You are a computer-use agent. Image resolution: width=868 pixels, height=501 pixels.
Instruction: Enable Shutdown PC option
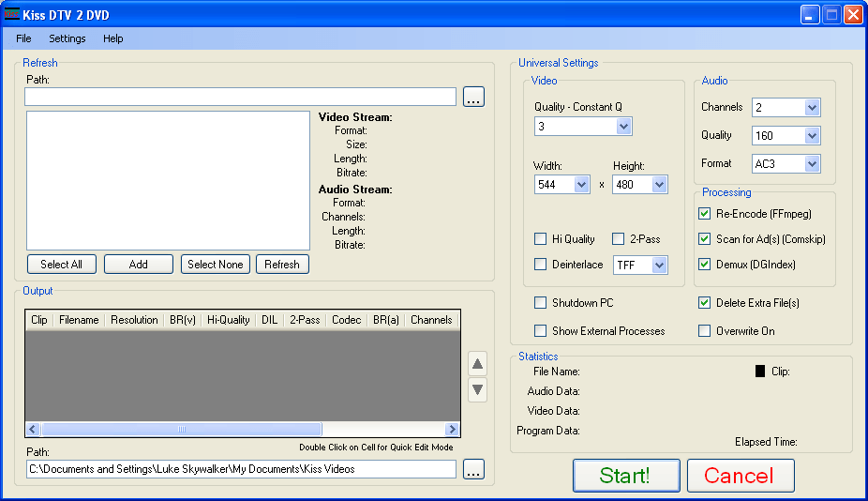tap(540, 303)
